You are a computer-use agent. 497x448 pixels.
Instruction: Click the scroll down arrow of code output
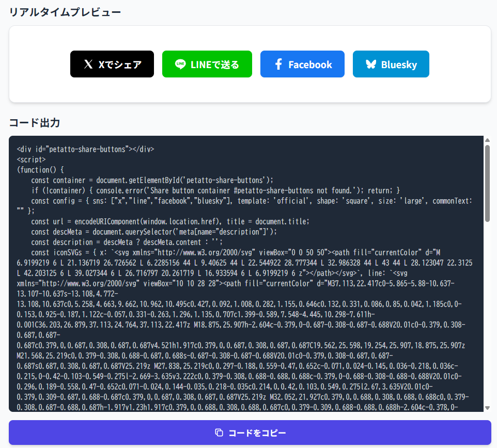(x=487, y=408)
